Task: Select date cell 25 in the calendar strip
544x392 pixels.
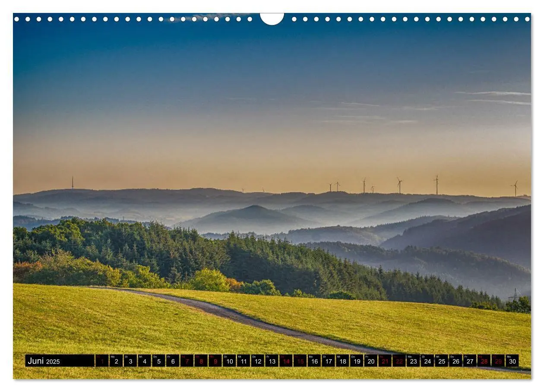Action: click(441, 361)
